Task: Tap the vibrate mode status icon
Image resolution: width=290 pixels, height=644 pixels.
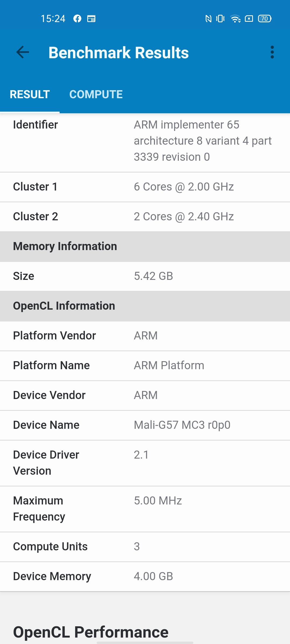Action: [x=220, y=19]
